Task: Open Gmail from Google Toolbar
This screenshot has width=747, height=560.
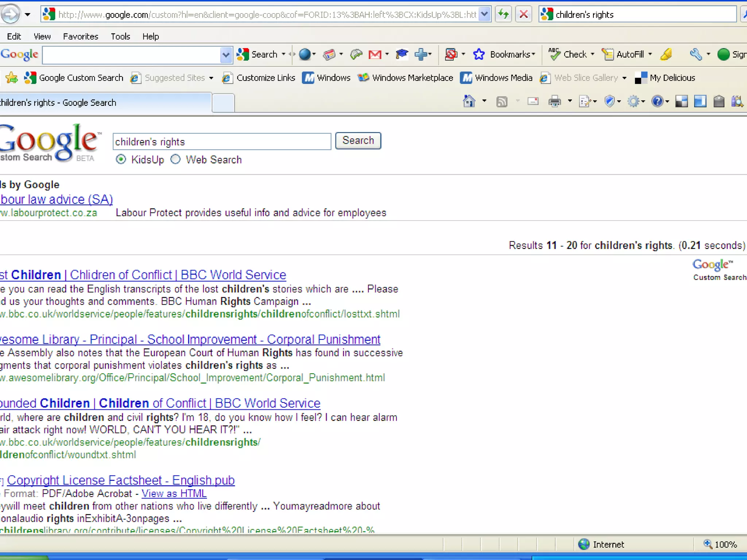Action: (375, 55)
